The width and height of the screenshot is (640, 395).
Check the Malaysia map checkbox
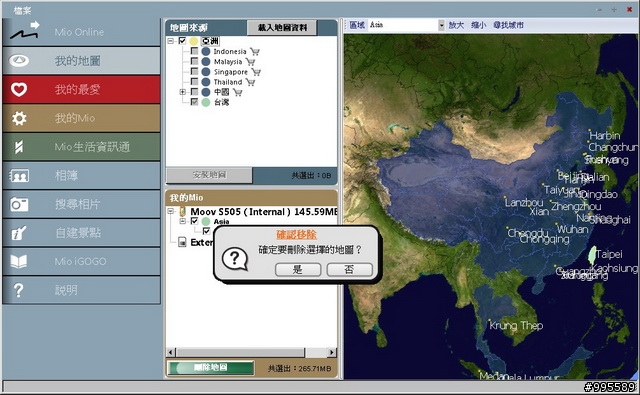click(195, 61)
